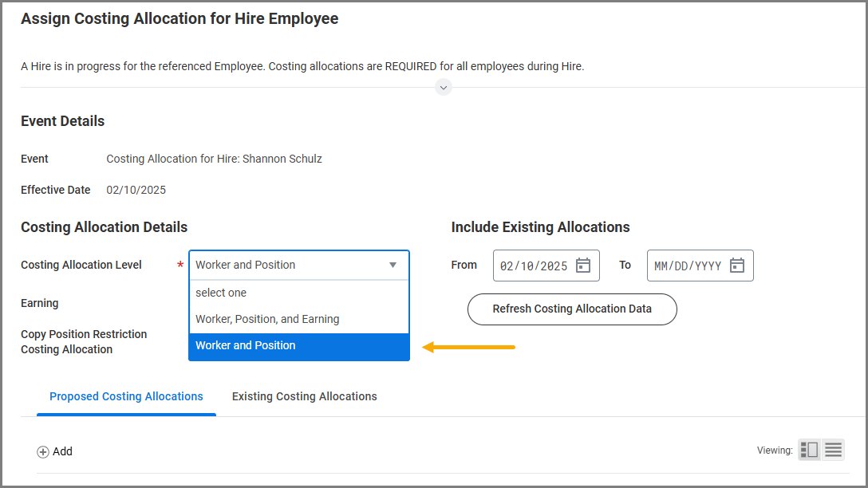Click the Assign Costing Allocation page title
Screen dimensions: 868x488
coord(180,19)
